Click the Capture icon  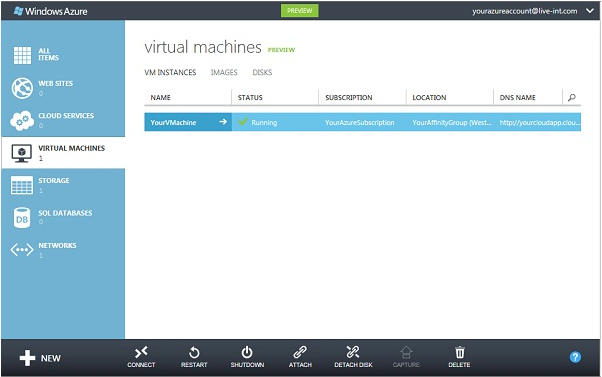click(406, 352)
